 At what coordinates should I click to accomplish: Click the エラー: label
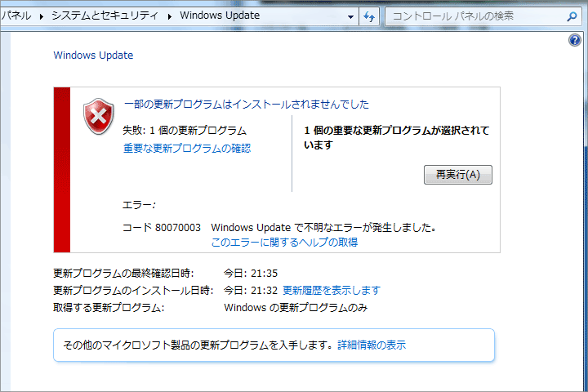[x=139, y=205]
